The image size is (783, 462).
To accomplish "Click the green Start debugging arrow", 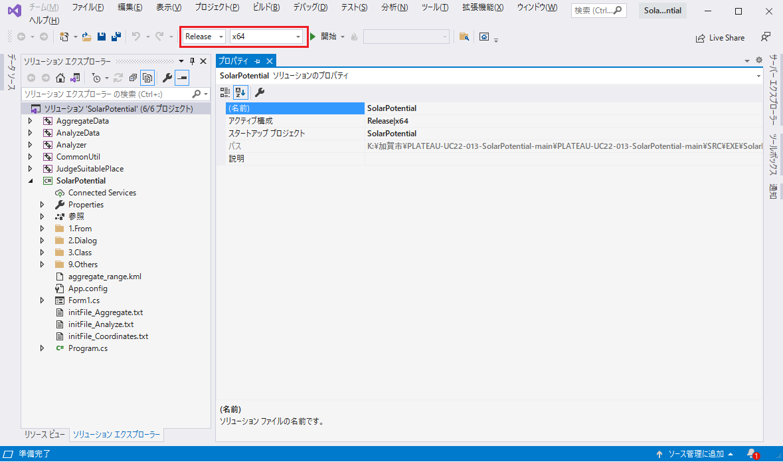I will tap(313, 37).
